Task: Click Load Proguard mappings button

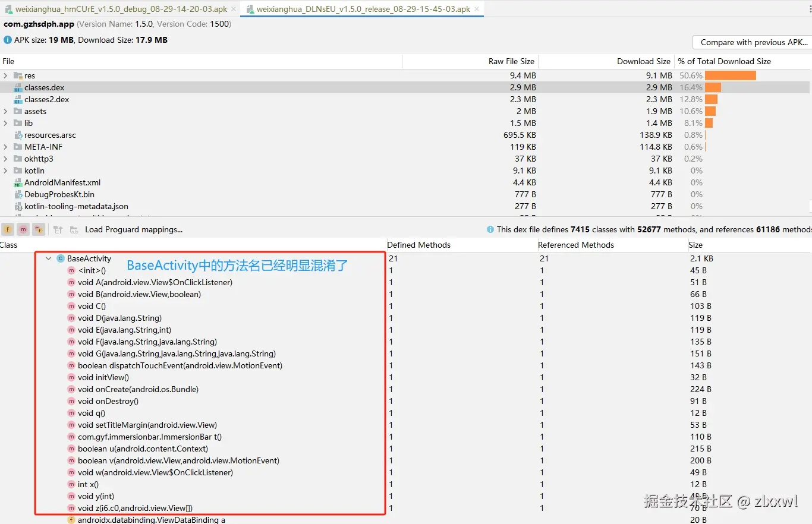Action: 134,229
